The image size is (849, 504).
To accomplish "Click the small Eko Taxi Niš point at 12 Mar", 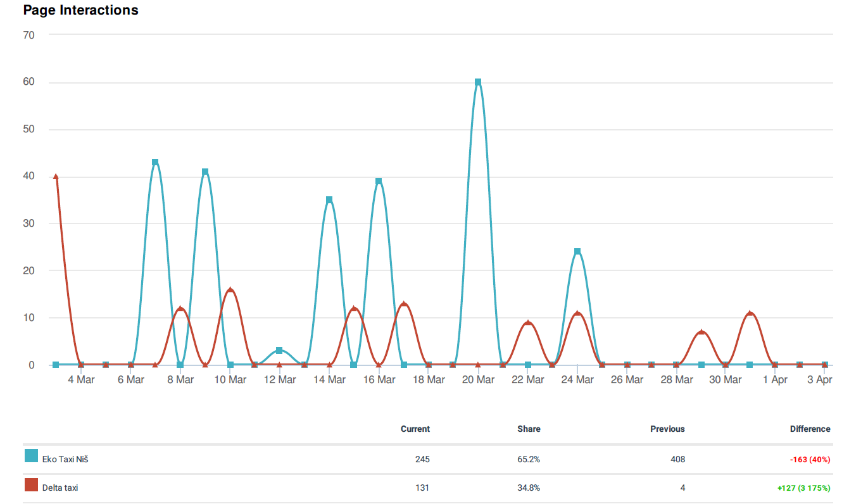I will tap(279, 350).
